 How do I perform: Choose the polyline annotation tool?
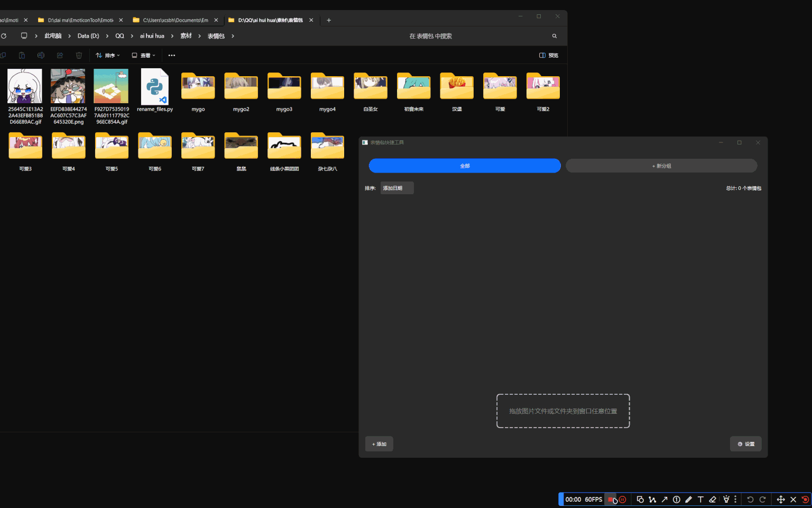652,500
